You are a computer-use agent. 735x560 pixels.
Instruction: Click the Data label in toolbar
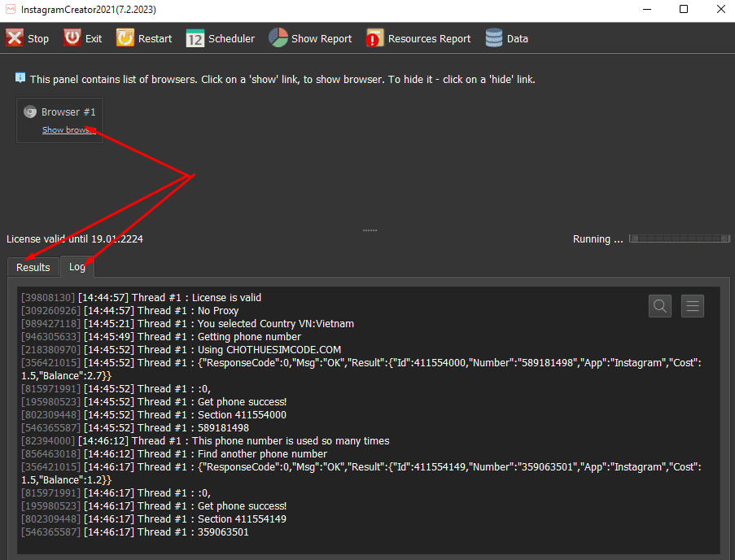click(x=518, y=39)
